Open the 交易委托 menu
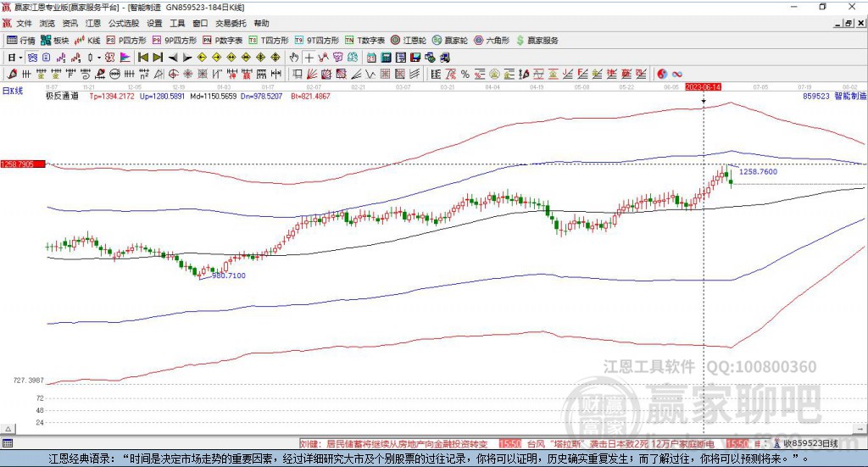 (231, 23)
